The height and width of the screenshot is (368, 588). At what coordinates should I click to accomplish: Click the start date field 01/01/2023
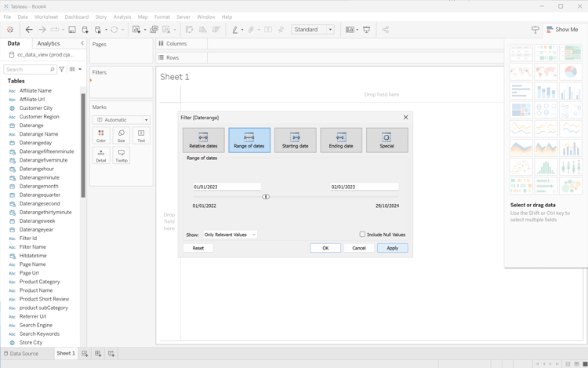[x=227, y=187]
